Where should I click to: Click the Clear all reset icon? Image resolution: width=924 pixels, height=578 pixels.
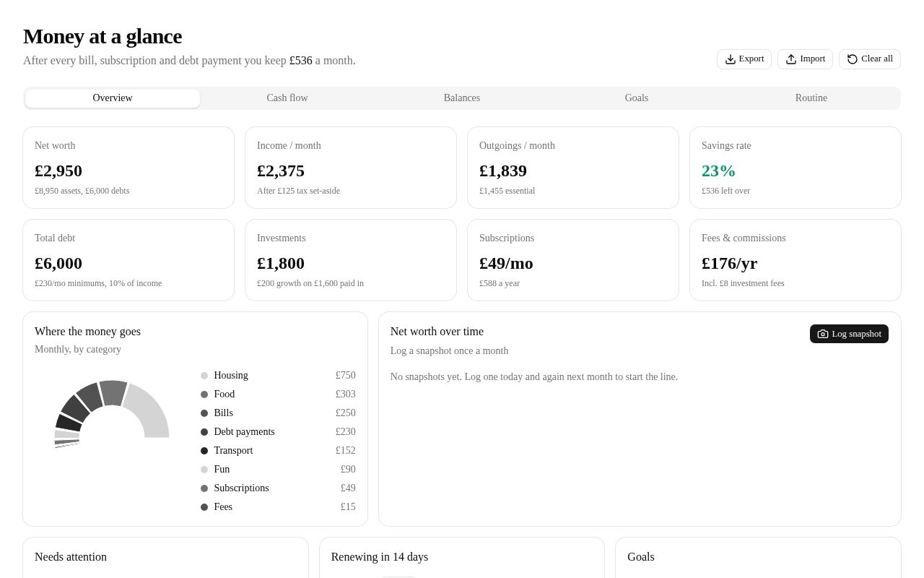pos(853,59)
